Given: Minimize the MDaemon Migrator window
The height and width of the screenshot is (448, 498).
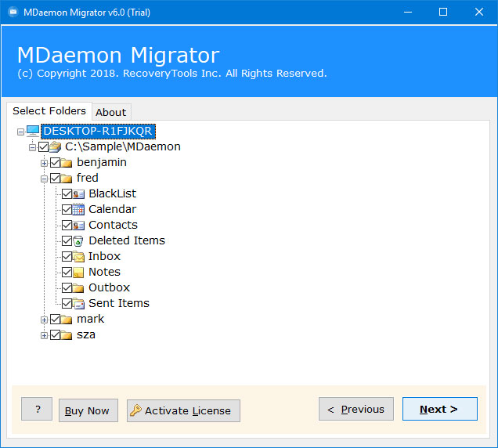Looking at the screenshot, I should [408, 13].
